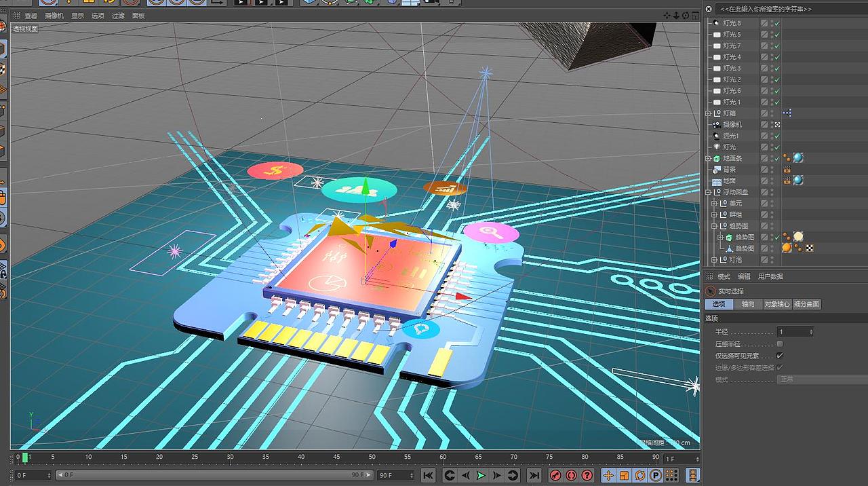Toggle point level animation dots icon
The height and width of the screenshot is (486, 868).
pos(671,475)
